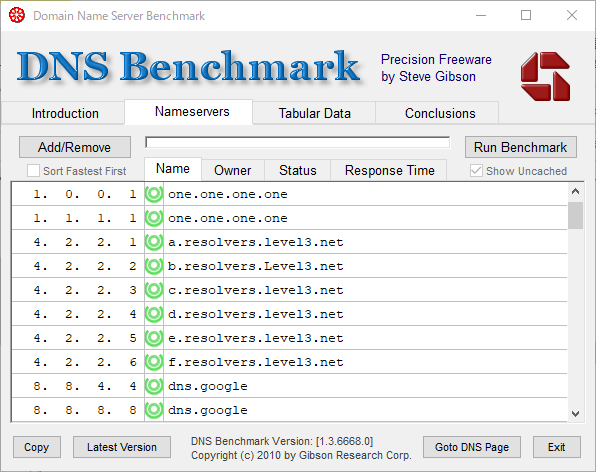Image resolution: width=596 pixels, height=472 pixels.
Task: Click IP address 4.2.2.3
Action: point(85,290)
